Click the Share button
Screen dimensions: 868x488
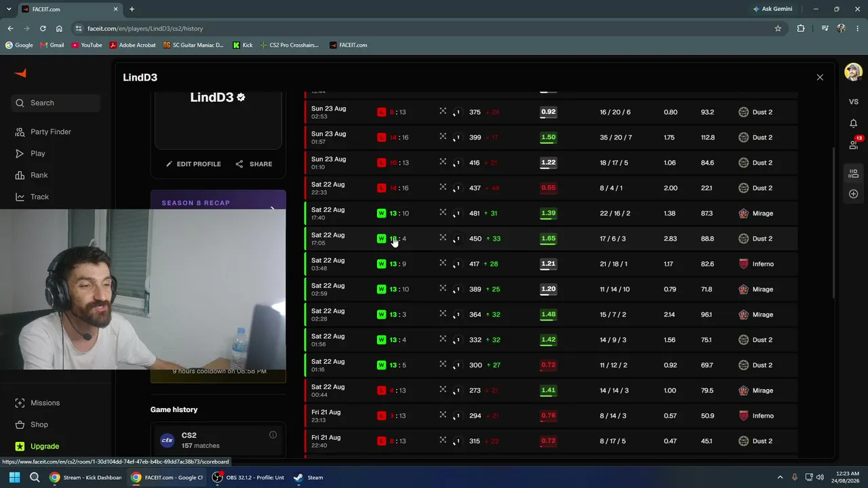point(254,164)
